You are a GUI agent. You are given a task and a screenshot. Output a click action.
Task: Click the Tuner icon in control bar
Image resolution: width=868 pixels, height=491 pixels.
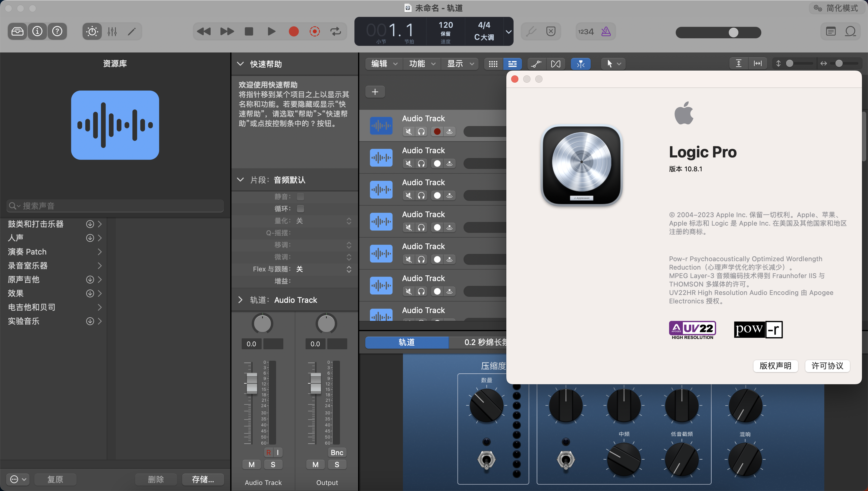click(531, 31)
